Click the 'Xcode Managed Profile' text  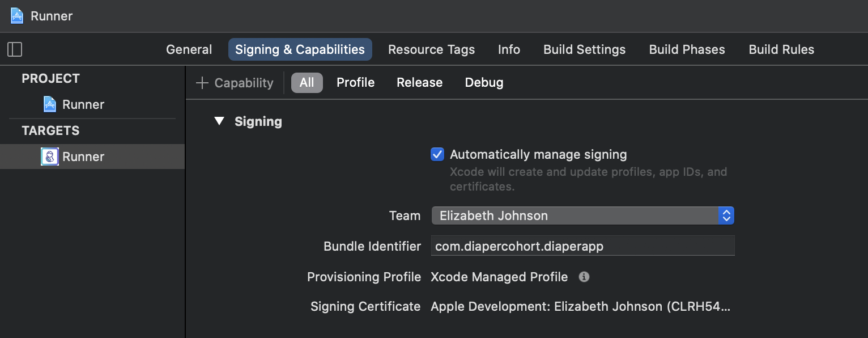click(x=499, y=277)
